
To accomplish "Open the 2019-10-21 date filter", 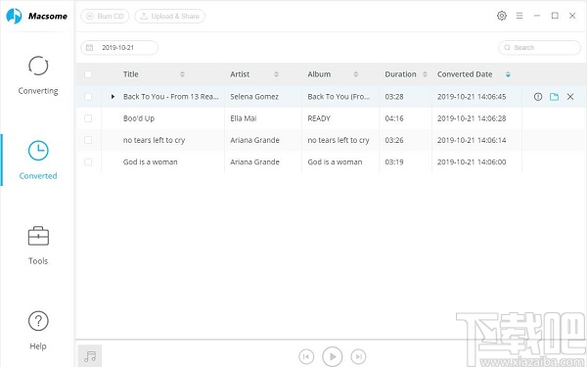I will coord(119,48).
